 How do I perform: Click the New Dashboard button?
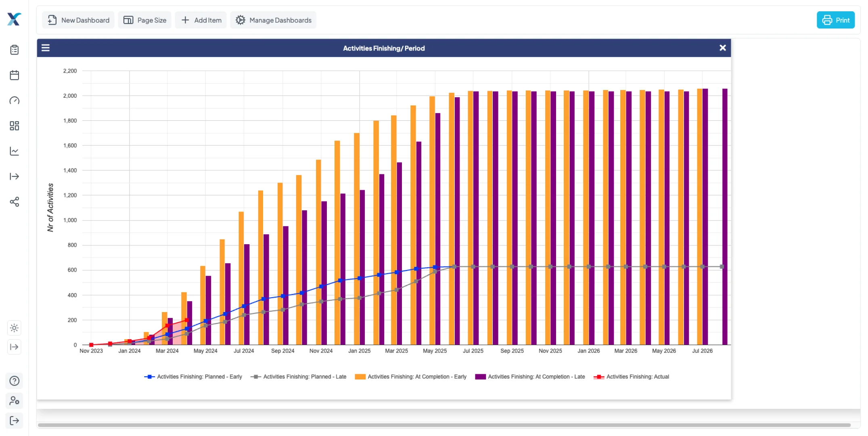tap(78, 20)
